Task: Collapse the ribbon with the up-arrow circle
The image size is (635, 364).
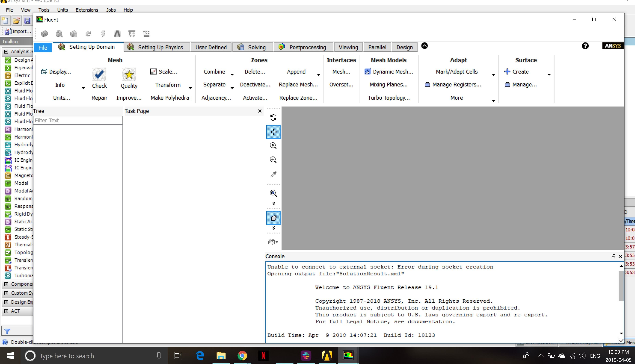Action: [425, 46]
